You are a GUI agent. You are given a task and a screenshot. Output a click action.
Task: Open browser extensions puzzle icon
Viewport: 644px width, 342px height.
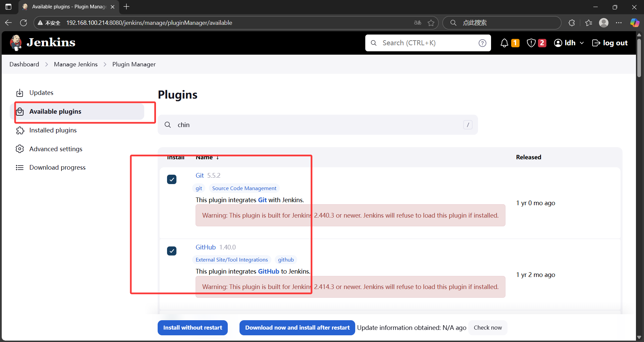point(572,23)
